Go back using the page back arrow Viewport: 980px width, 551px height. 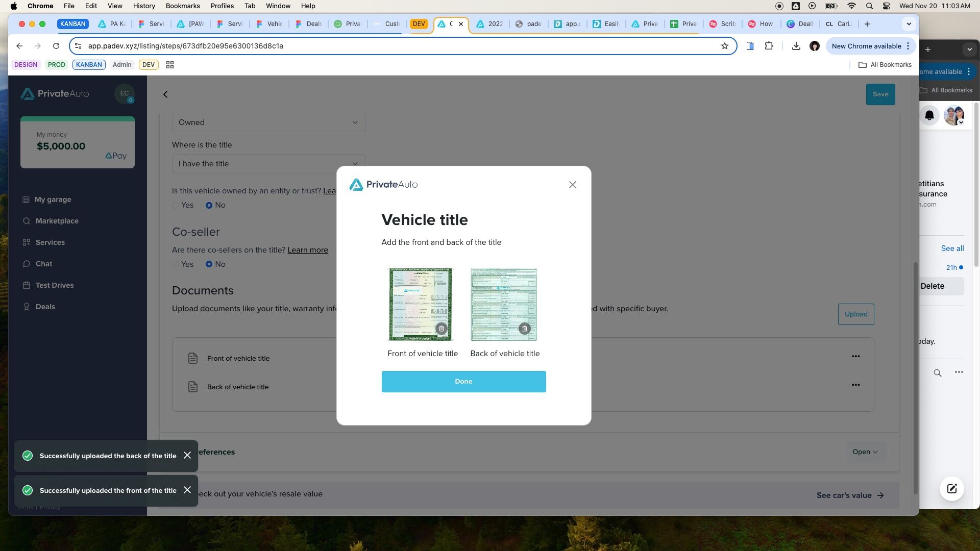[165, 94]
